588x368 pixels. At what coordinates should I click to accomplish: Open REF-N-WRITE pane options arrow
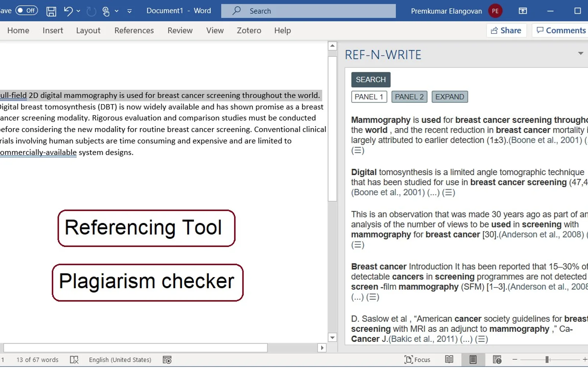(x=581, y=53)
